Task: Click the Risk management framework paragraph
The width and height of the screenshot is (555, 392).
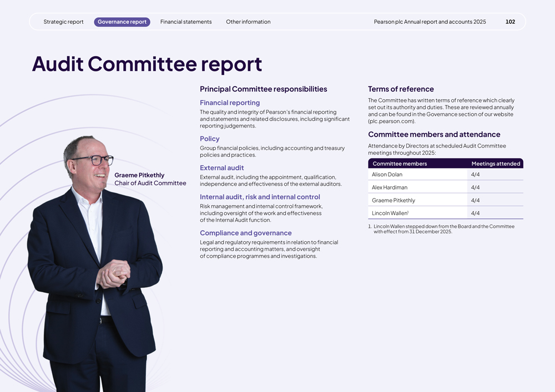Action: tap(261, 213)
